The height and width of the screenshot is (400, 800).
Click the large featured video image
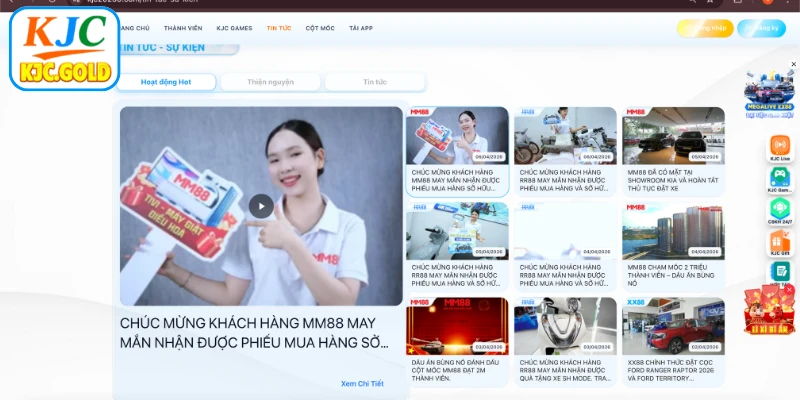[261, 206]
